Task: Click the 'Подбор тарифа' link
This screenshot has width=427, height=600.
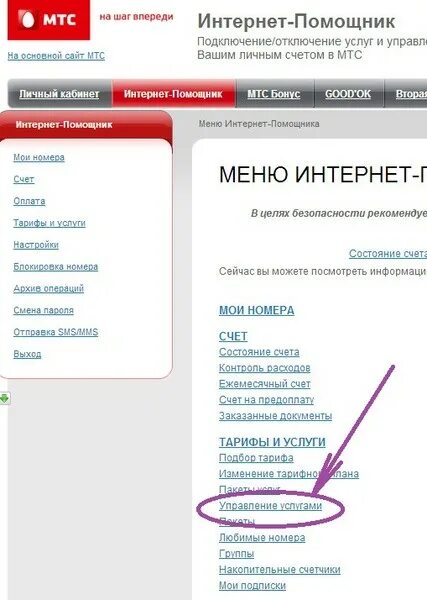Action: click(256, 458)
